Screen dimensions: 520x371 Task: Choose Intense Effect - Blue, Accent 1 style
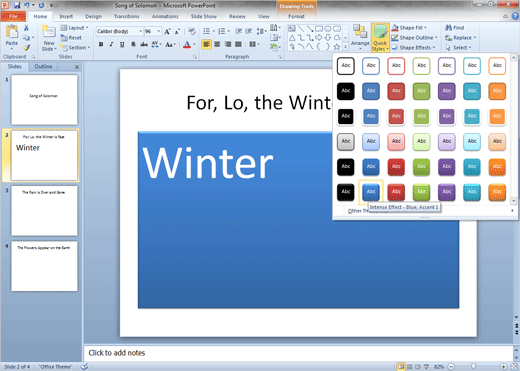click(371, 192)
